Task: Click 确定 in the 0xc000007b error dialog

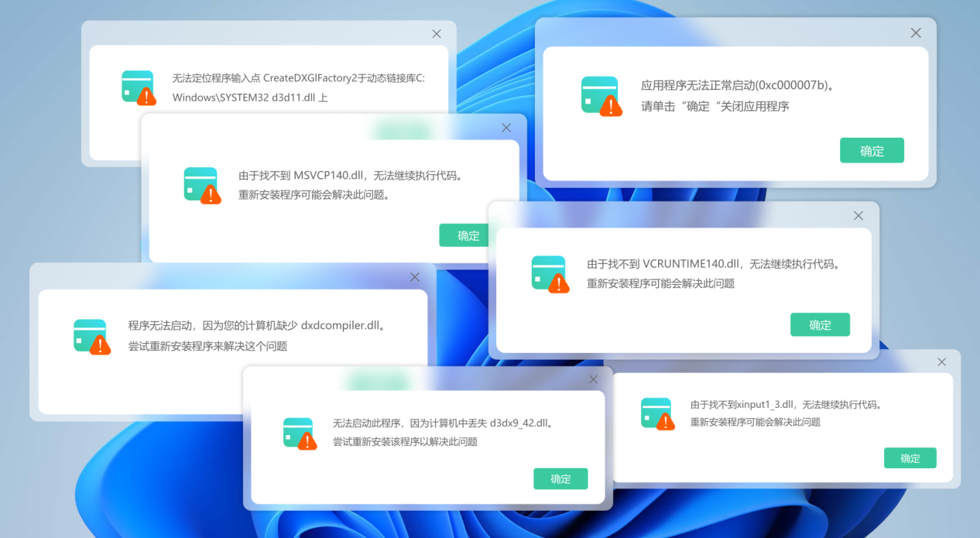Action: click(872, 150)
